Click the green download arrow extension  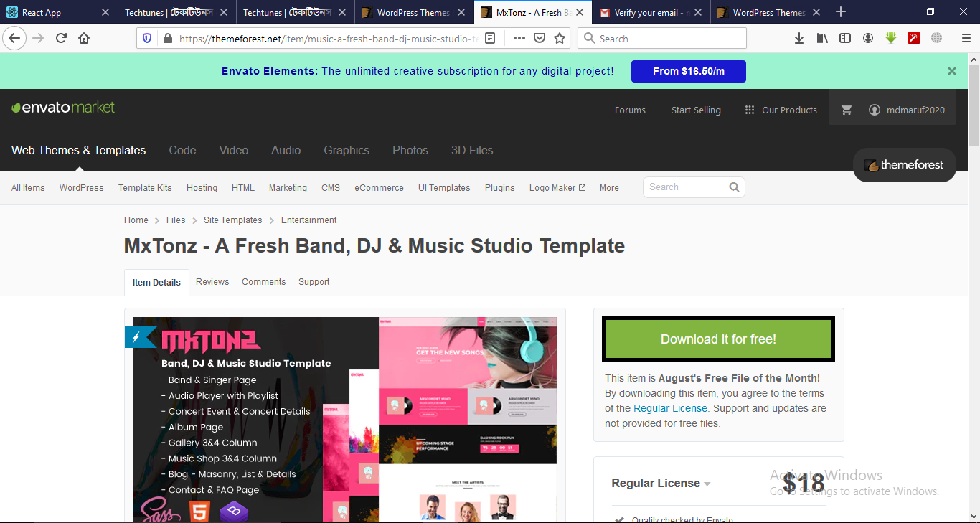click(x=891, y=38)
